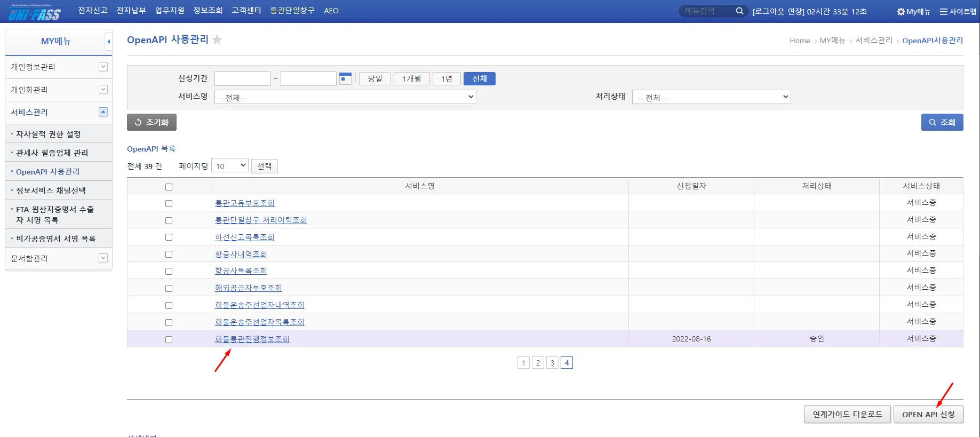Screen dimensions: 980x437
Task: Go to page 2 of results
Action: [538, 363]
